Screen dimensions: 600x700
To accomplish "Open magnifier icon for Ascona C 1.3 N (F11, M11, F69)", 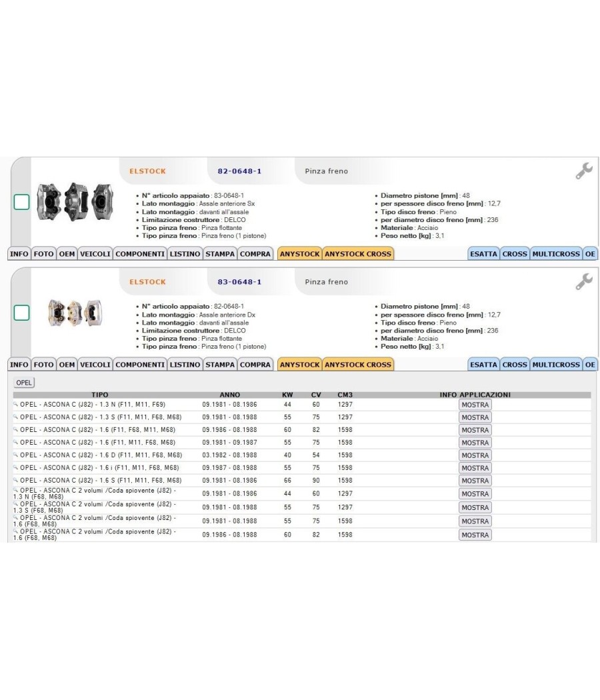I will pyautogui.click(x=15, y=404).
